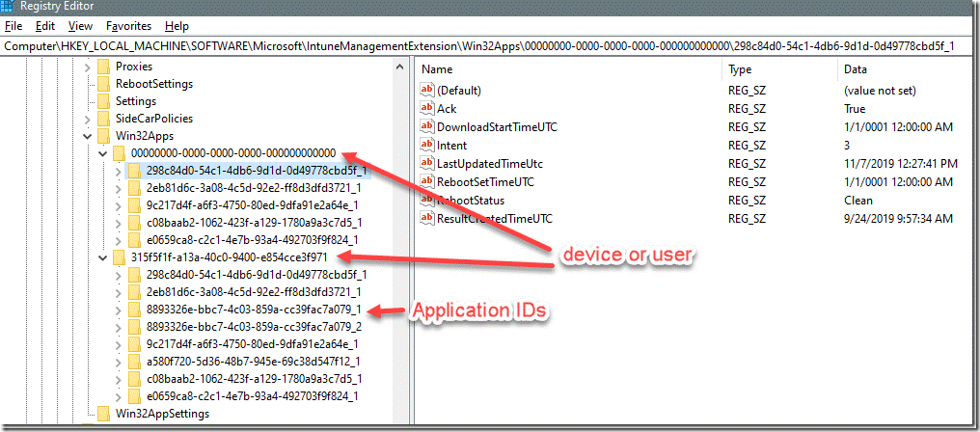Click the string icon beside the Ack value
Screen dimensions: 980x432
[x=428, y=109]
